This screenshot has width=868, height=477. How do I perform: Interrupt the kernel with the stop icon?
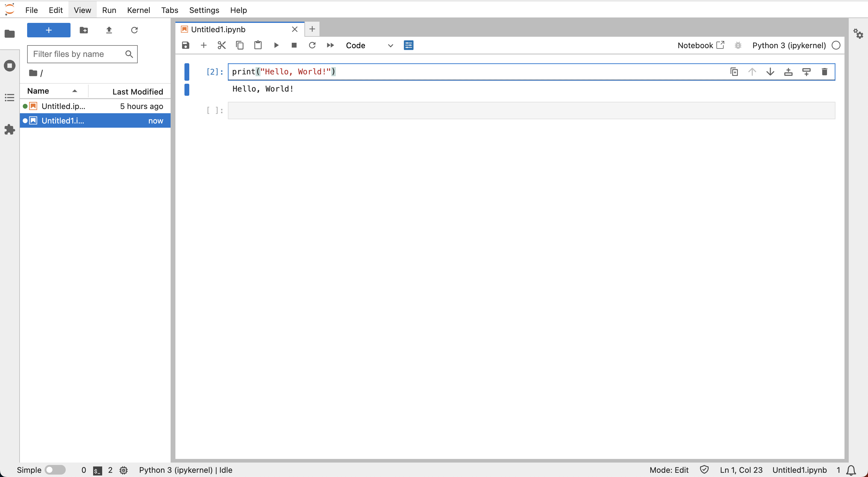pyautogui.click(x=294, y=45)
